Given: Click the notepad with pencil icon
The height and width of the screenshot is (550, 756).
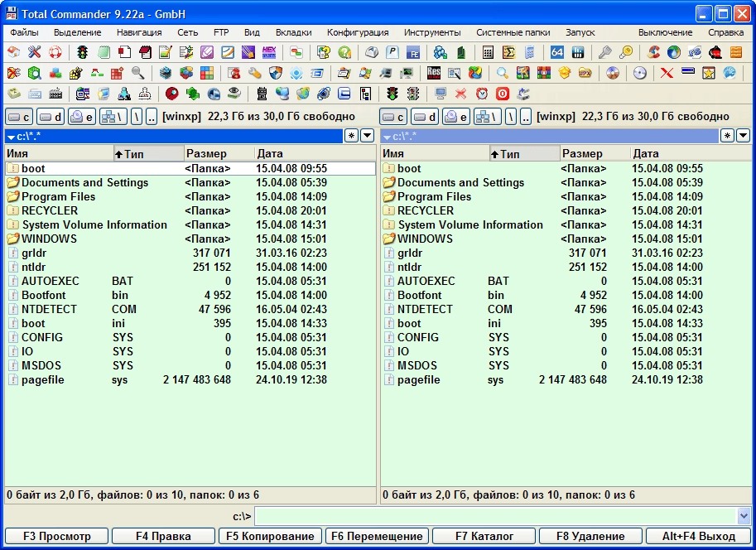Looking at the screenshot, I should point(165,52).
